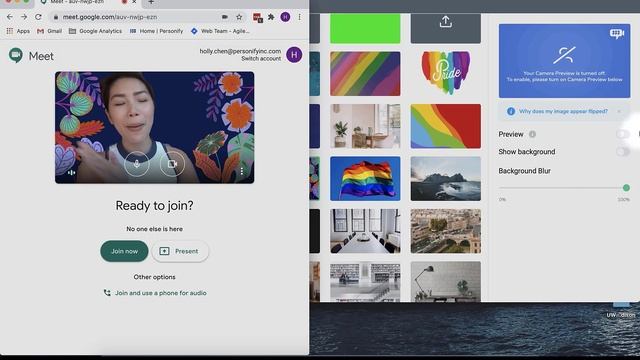Click the camera permission icon in address bar
This screenshot has height=360, width=640.
[224, 17]
